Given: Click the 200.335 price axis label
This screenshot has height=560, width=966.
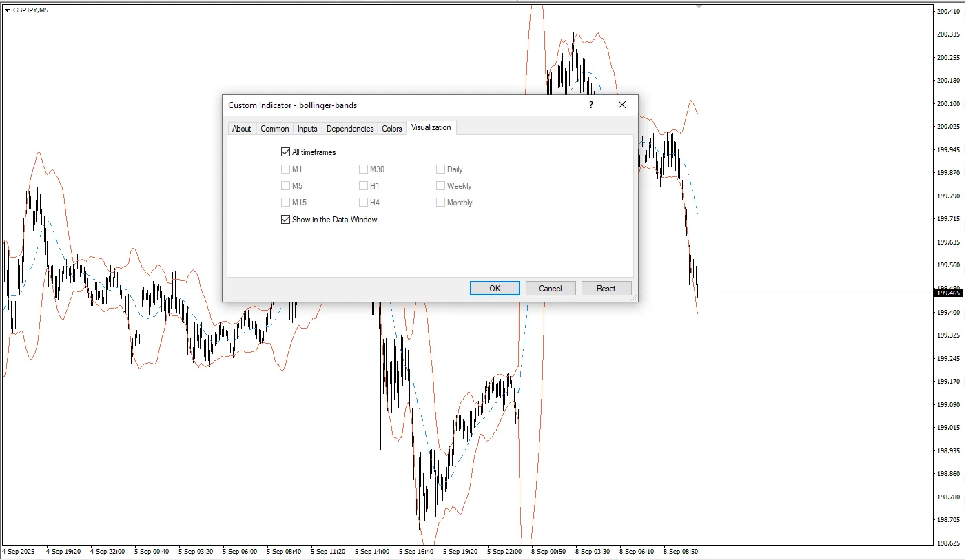Looking at the screenshot, I should coord(949,34).
